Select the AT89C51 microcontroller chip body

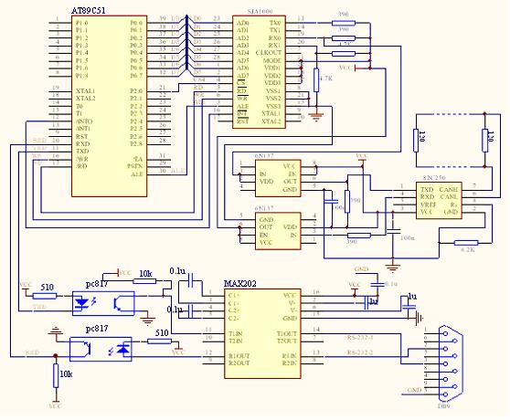(110, 106)
